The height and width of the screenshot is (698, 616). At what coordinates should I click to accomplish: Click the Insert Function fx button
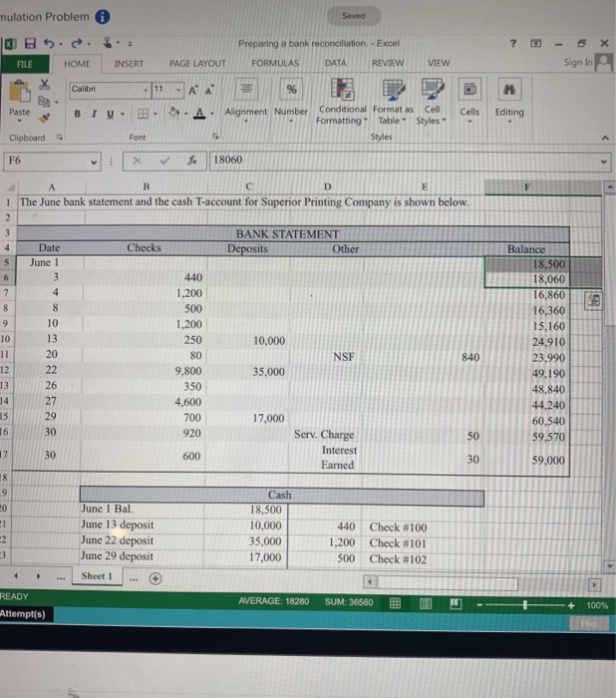191,161
